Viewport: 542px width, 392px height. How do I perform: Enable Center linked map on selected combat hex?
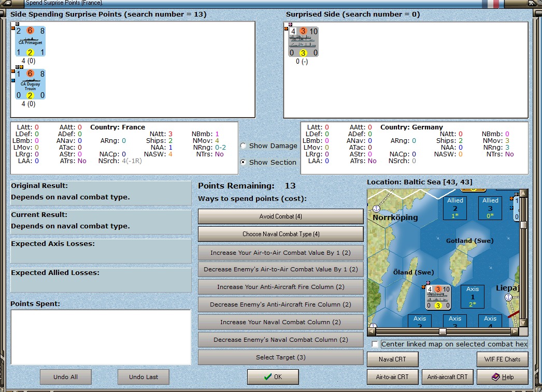375,344
